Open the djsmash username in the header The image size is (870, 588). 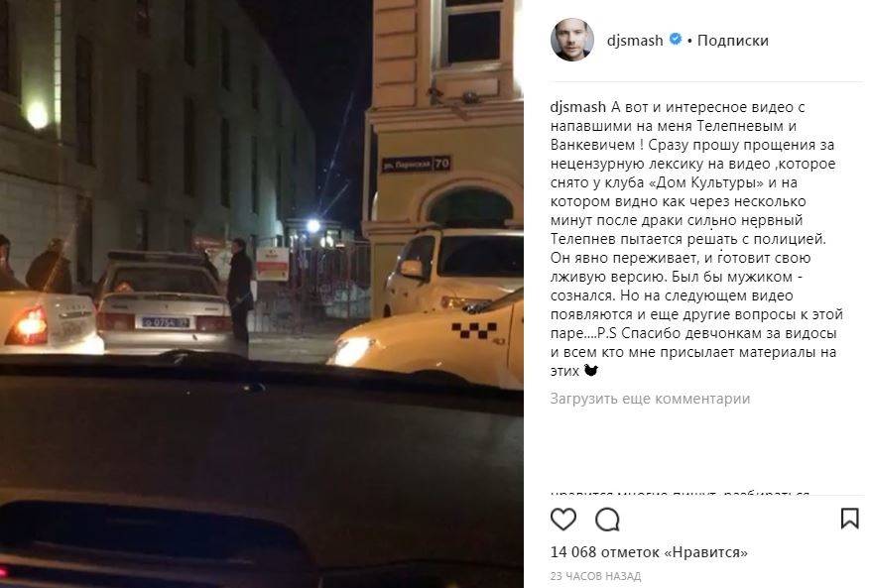coord(635,41)
